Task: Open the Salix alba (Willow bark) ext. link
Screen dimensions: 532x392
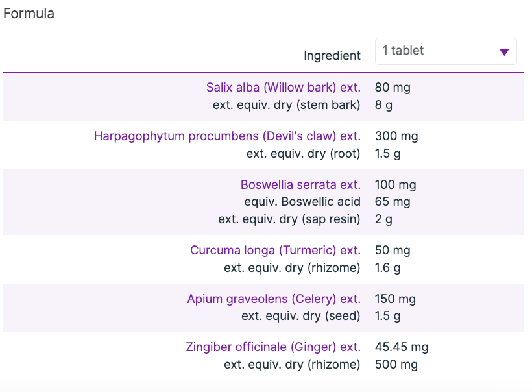Action: click(x=284, y=87)
